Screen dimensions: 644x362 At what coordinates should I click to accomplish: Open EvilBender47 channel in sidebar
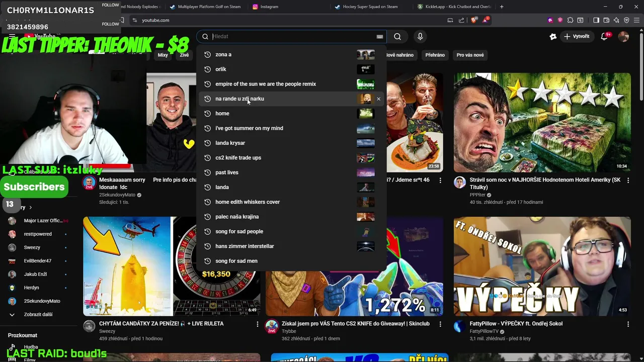[x=38, y=261]
